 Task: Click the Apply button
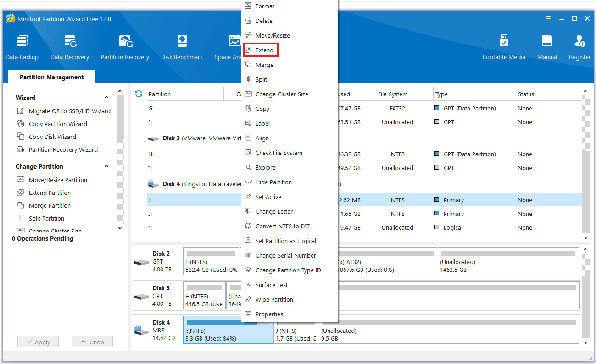pyautogui.click(x=38, y=342)
